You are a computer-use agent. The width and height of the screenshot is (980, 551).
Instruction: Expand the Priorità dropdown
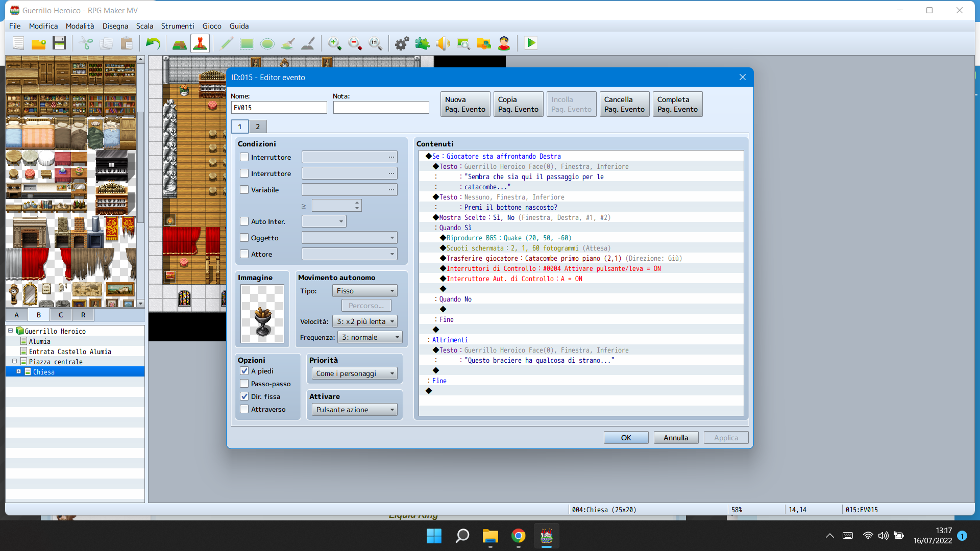[355, 373]
